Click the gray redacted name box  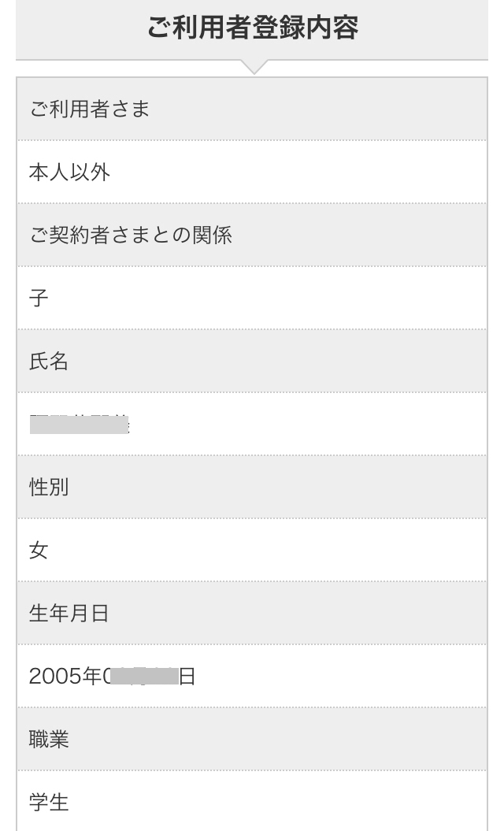tap(79, 425)
